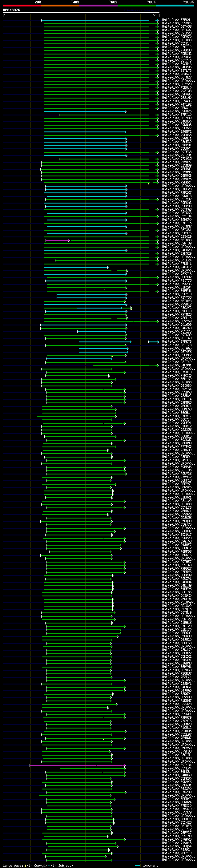Select the BP048976 query title
197x868 pixels.
tap(11, 10)
